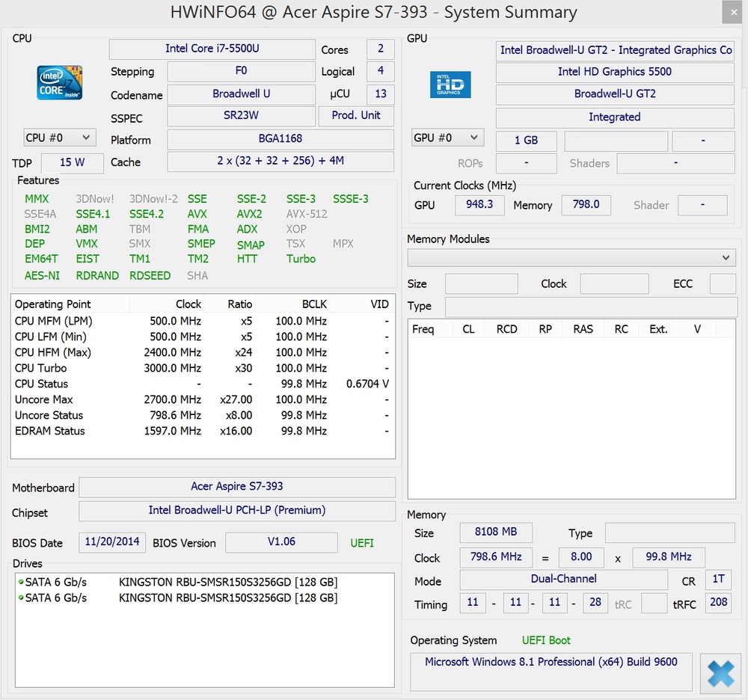The image size is (748, 700).
Task: Click the RCD column header
Action: (506, 329)
